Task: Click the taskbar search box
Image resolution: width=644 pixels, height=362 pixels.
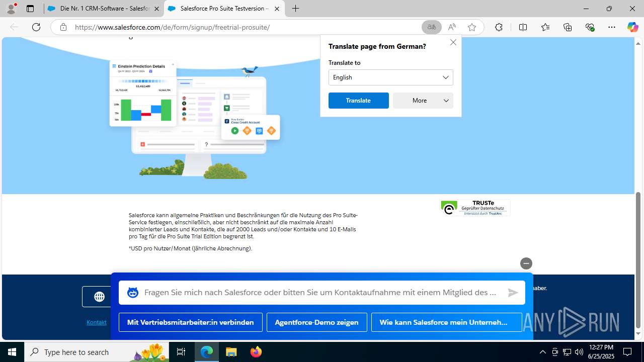Action: pos(97,352)
